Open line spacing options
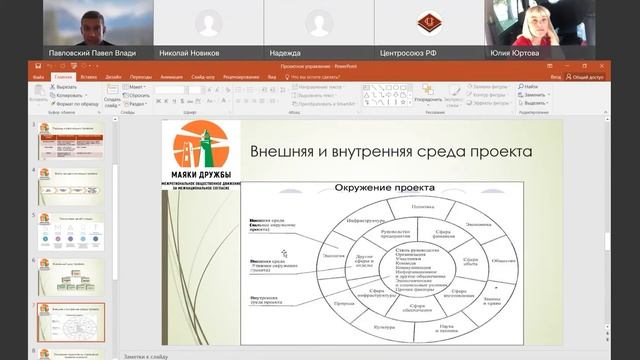The height and width of the screenshot is (360, 640). pyautogui.click(x=282, y=90)
